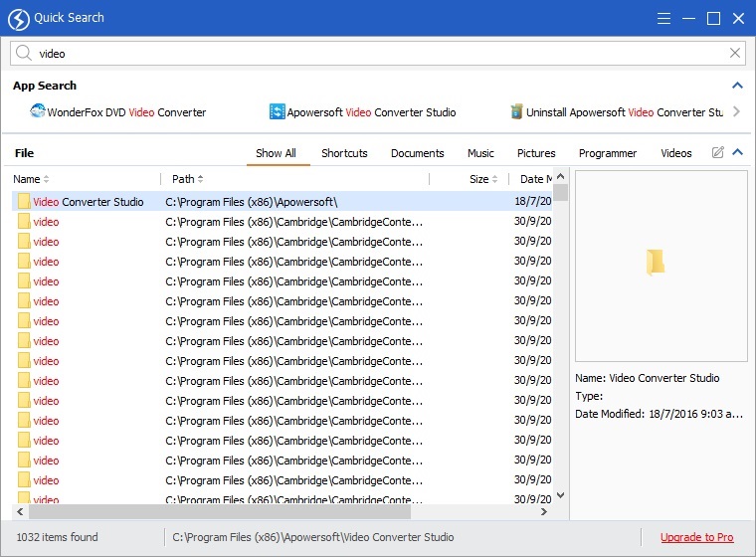The width and height of the screenshot is (756, 557).
Task: Click the Date Modified detail text
Action: (659, 414)
